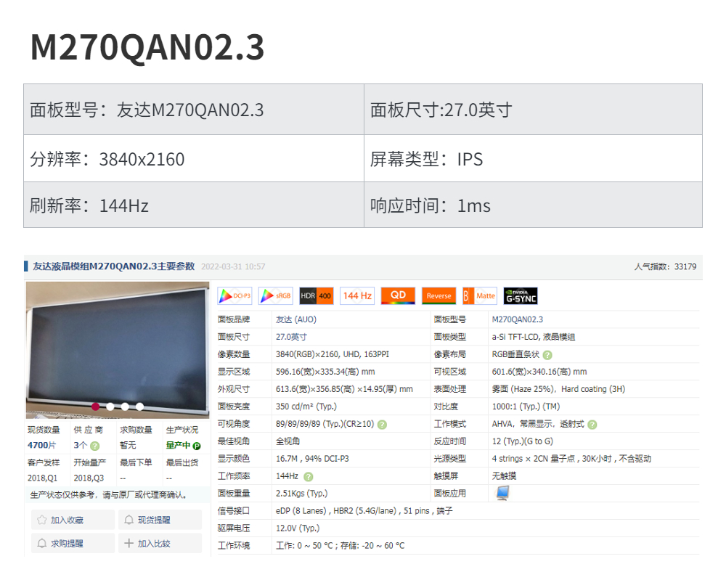Click the bell icon on 现货提醒
This screenshot has height=588, width=726.
click(x=129, y=520)
